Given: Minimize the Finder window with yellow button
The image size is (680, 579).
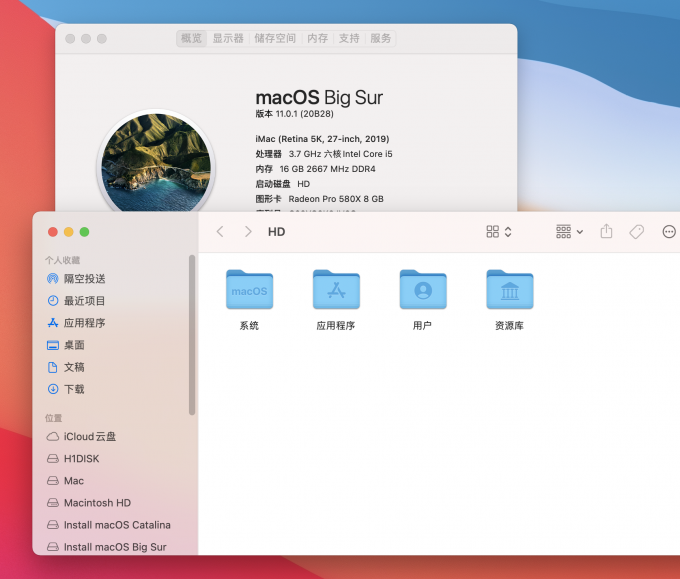Looking at the screenshot, I should coord(69,232).
